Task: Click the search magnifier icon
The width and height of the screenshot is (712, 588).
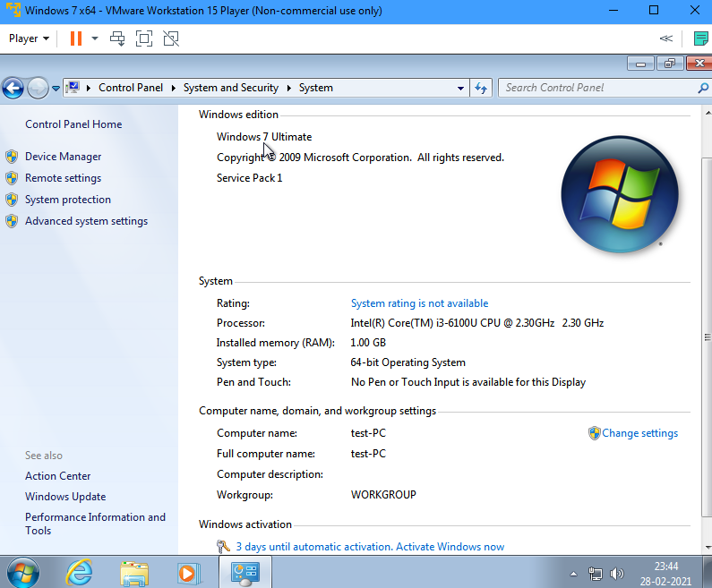Action: tap(702, 88)
